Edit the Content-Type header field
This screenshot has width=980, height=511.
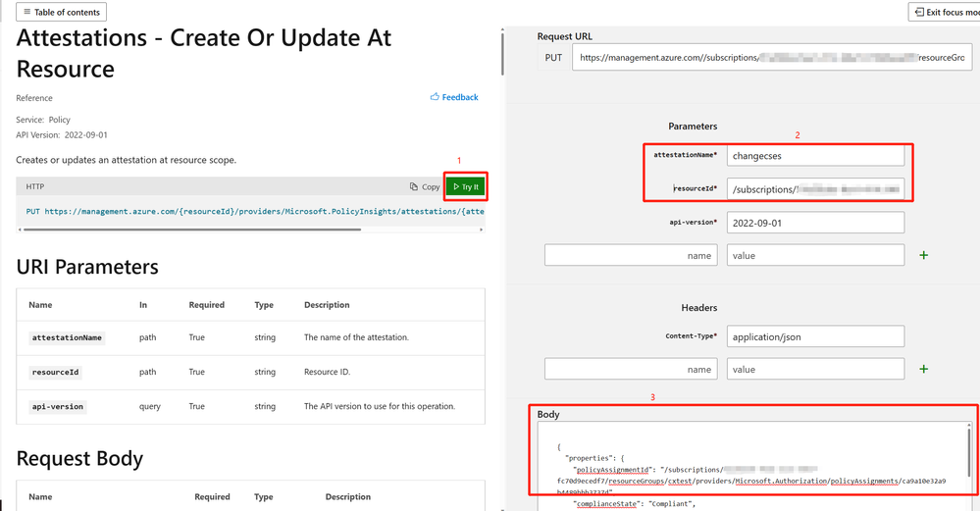[x=815, y=336]
